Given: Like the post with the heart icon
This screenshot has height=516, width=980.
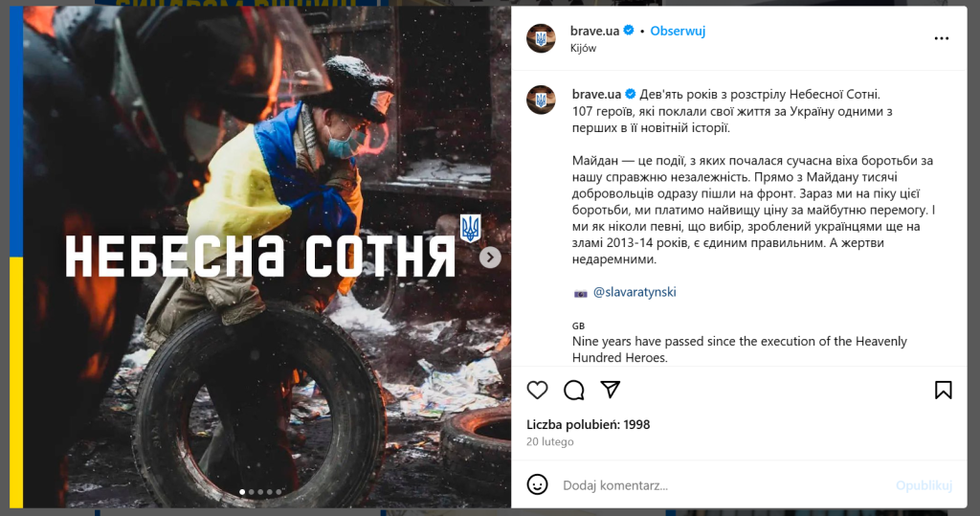Looking at the screenshot, I should pos(537,391).
